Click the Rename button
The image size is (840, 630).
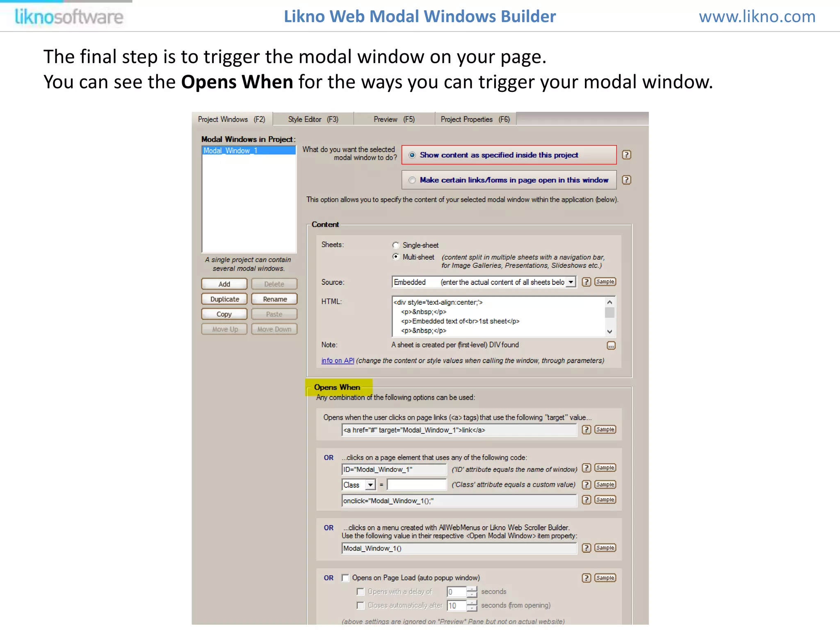(274, 299)
